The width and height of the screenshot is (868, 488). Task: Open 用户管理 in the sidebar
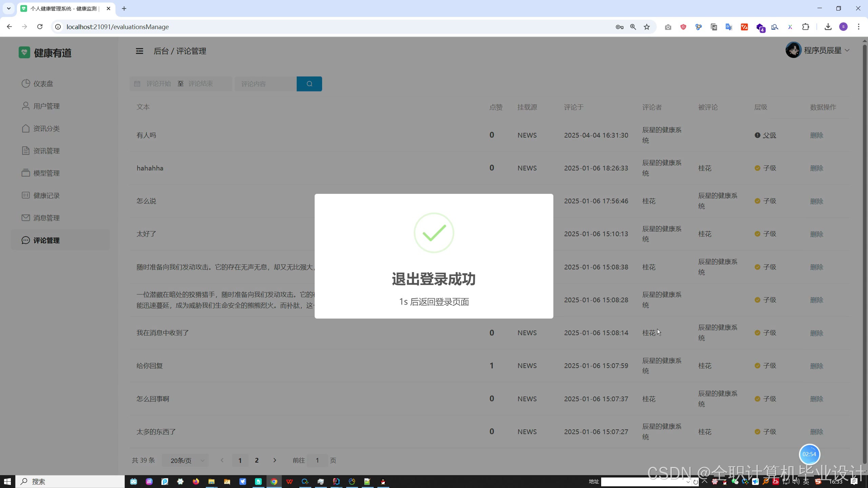(46, 106)
